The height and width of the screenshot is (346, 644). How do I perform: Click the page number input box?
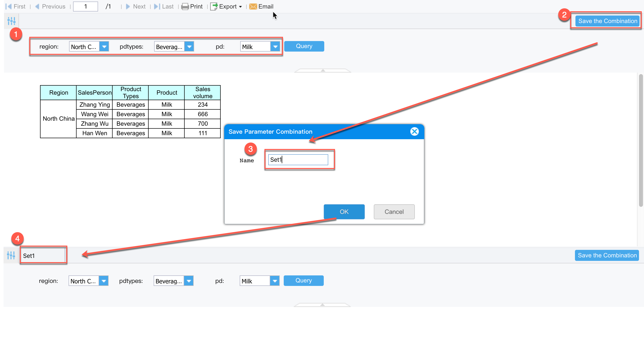(85, 7)
